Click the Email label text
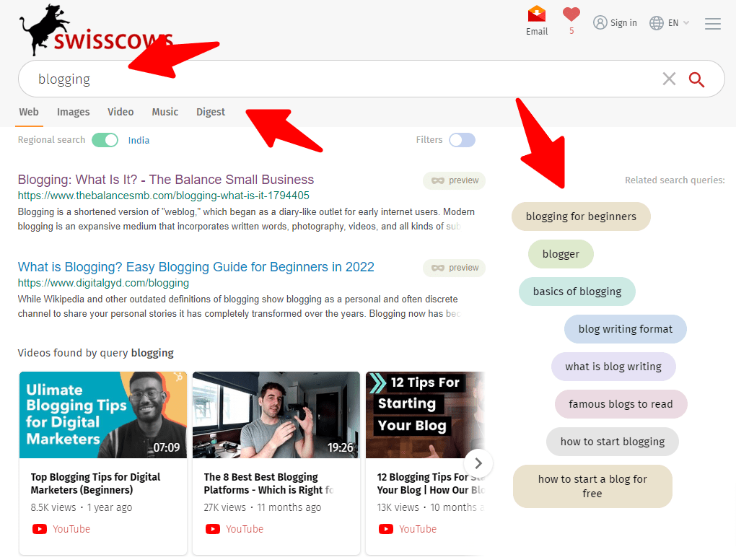 [537, 32]
